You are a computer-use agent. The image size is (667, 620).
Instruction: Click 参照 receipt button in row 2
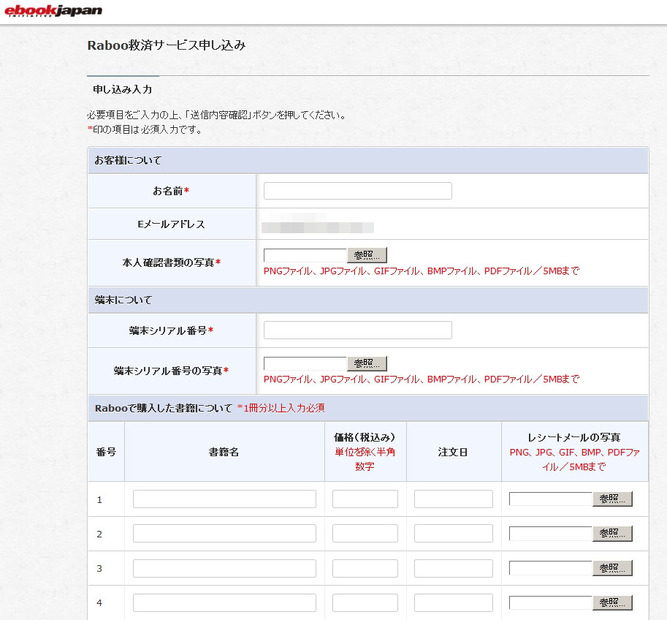(613, 533)
